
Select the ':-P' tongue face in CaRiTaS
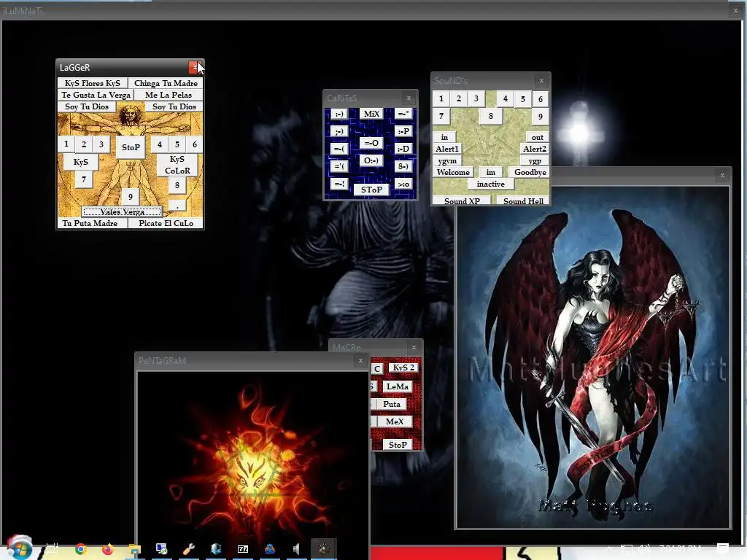point(403,131)
